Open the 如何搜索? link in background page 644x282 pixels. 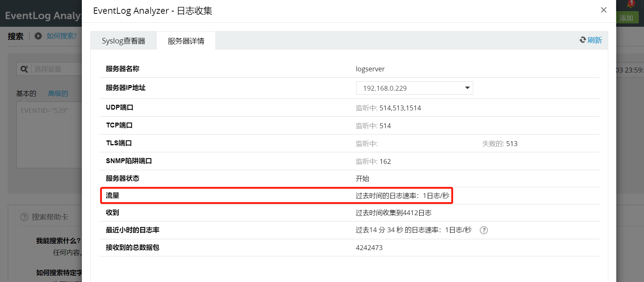pos(61,36)
